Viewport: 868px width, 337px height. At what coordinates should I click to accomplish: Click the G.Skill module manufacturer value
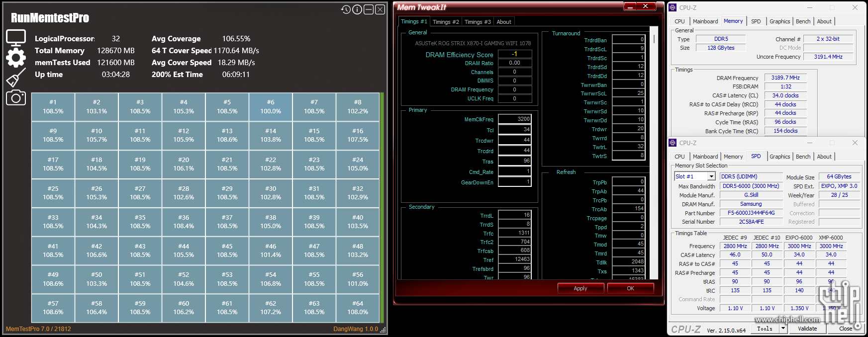(751, 195)
